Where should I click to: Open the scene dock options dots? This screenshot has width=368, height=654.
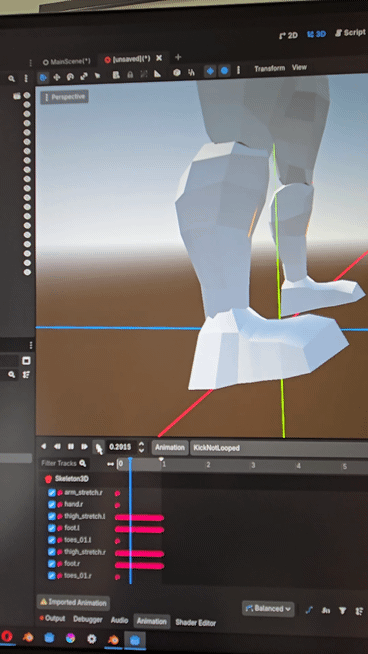coord(26,78)
